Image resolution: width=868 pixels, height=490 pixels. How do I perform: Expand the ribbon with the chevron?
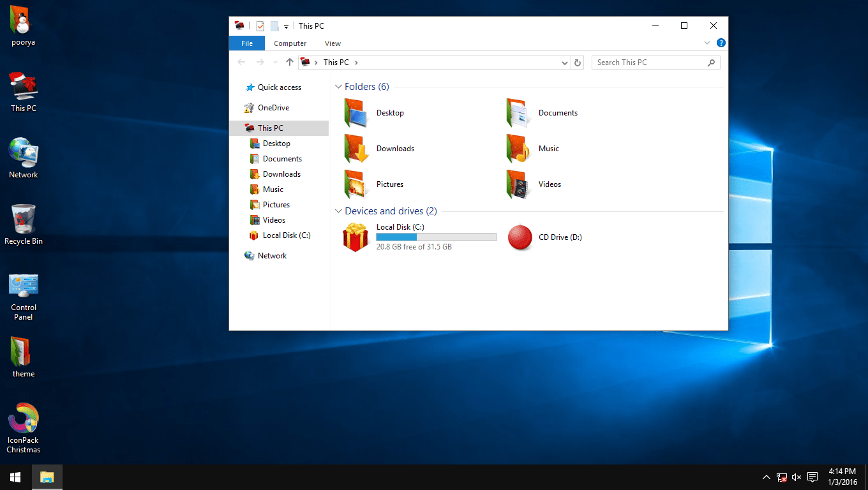pyautogui.click(x=707, y=43)
